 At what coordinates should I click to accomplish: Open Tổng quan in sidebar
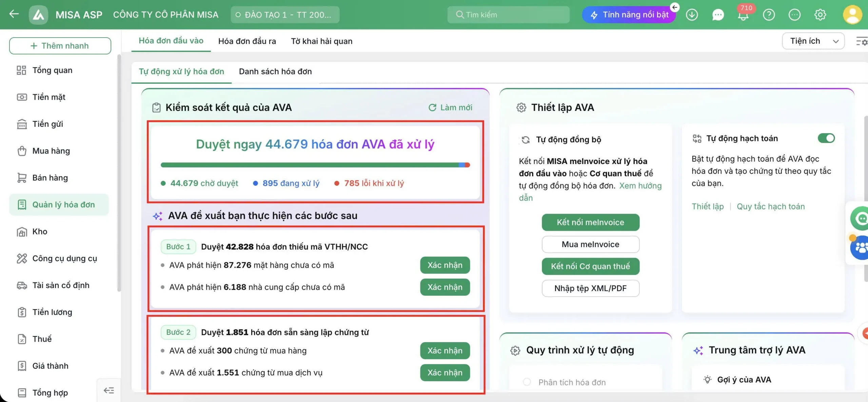pos(52,70)
